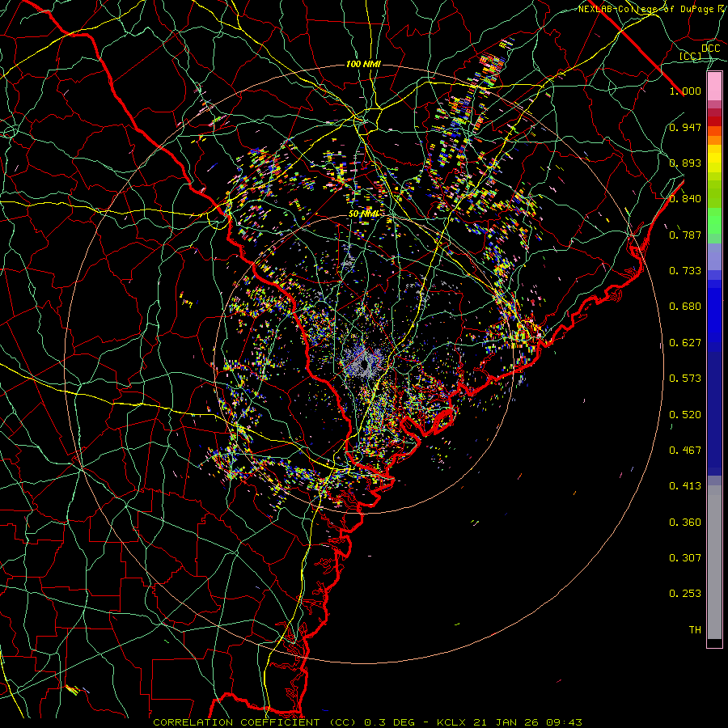Pick the bright green segment of color scale
Screen dimensions: 728x728
click(x=714, y=221)
